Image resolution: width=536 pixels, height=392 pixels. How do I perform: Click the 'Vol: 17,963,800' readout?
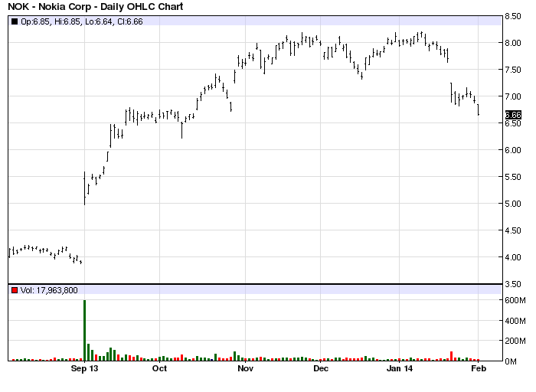coord(49,290)
